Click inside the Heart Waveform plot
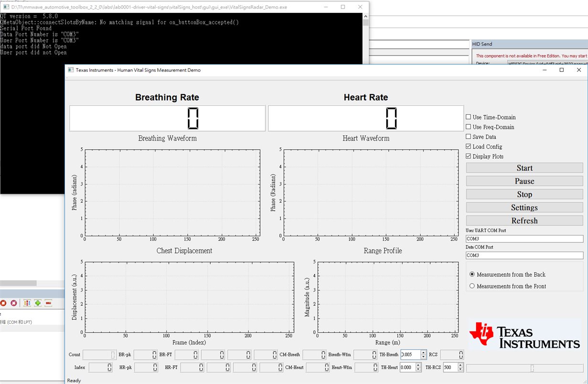The height and width of the screenshot is (384, 588). [x=370, y=193]
